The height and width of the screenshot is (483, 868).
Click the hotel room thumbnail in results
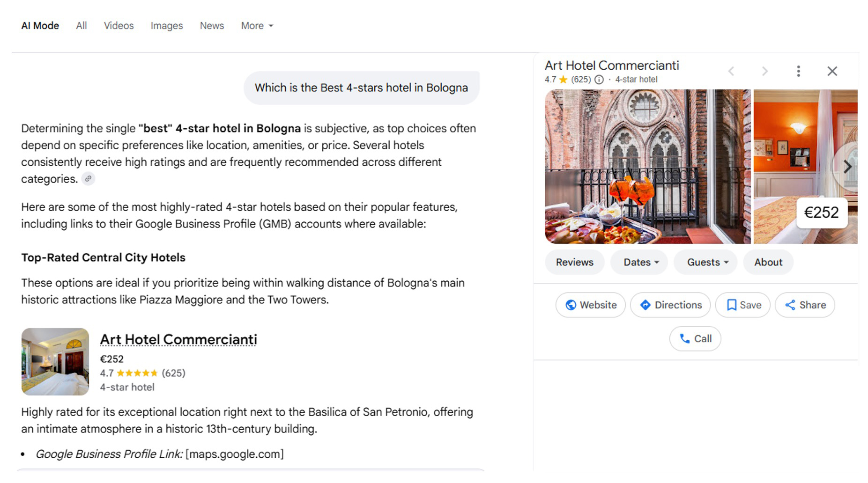55,362
